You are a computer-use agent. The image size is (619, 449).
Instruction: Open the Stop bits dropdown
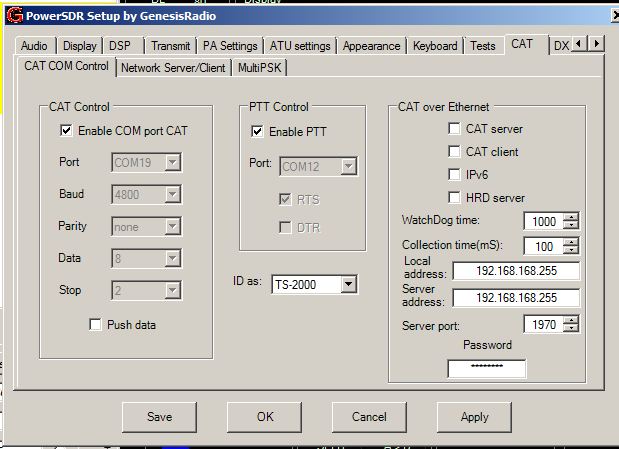173,291
